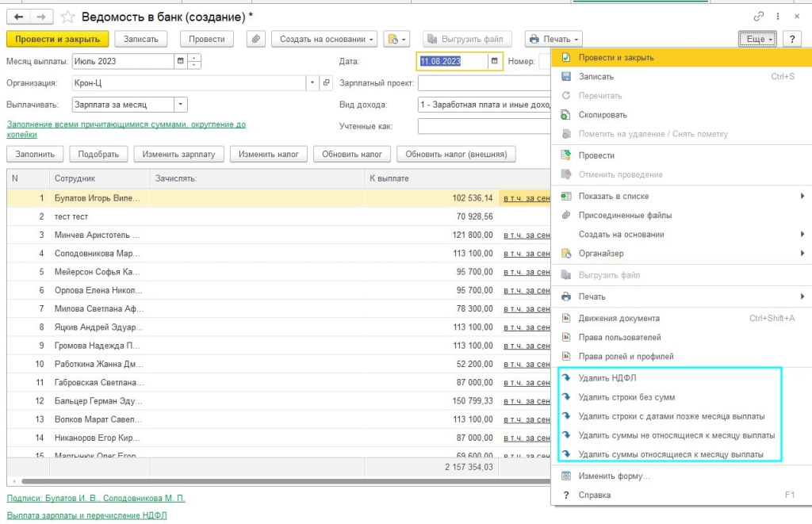
Task: Expand the Печать toolbar dropdown
Action: (x=553, y=39)
